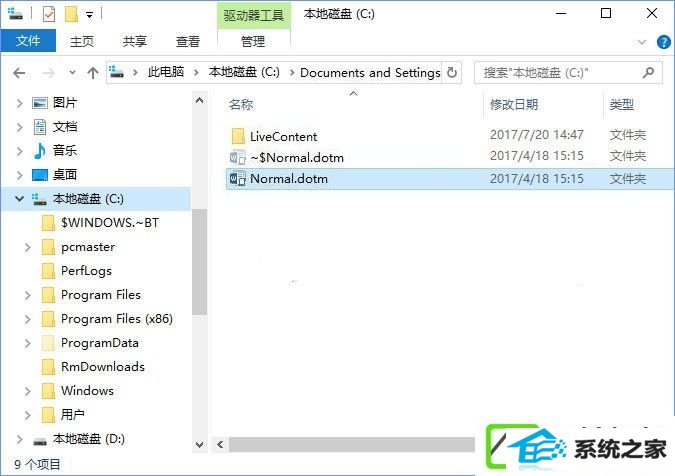Click the New Folder quick access icon

[x=71, y=14]
